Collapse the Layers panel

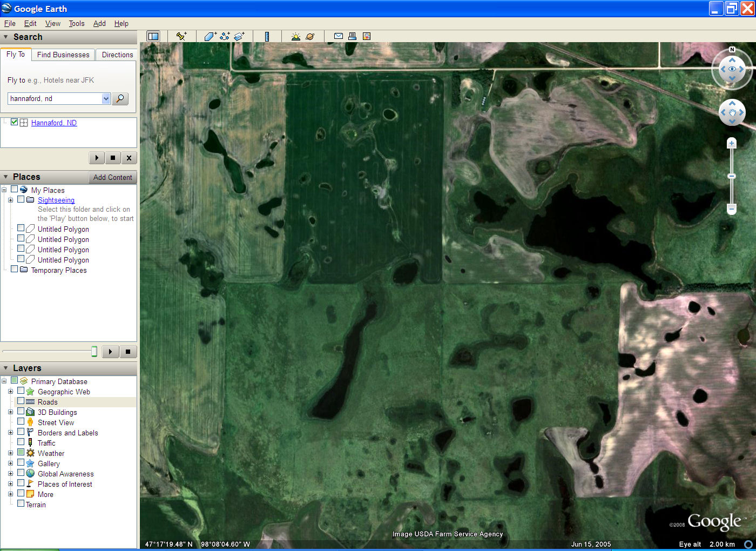6,368
